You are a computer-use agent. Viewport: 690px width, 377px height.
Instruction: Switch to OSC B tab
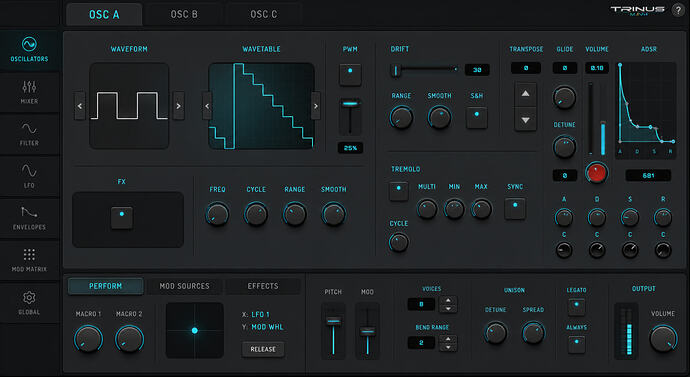pyautogui.click(x=184, y=15)
